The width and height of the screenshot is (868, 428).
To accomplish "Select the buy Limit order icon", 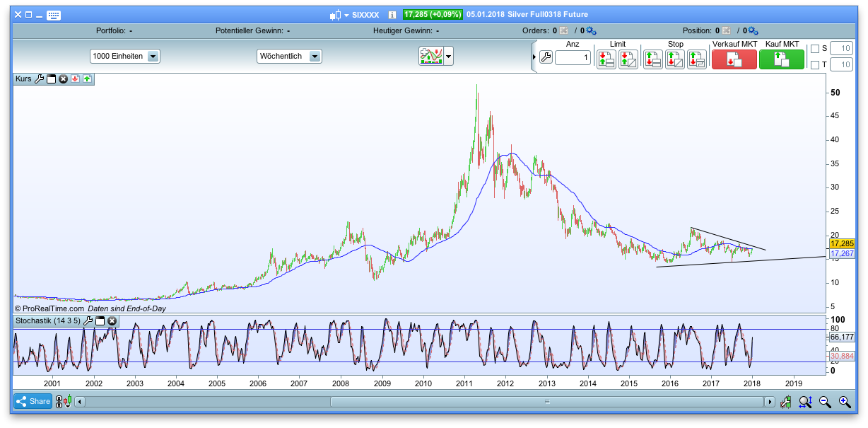I will coord(606,59).
